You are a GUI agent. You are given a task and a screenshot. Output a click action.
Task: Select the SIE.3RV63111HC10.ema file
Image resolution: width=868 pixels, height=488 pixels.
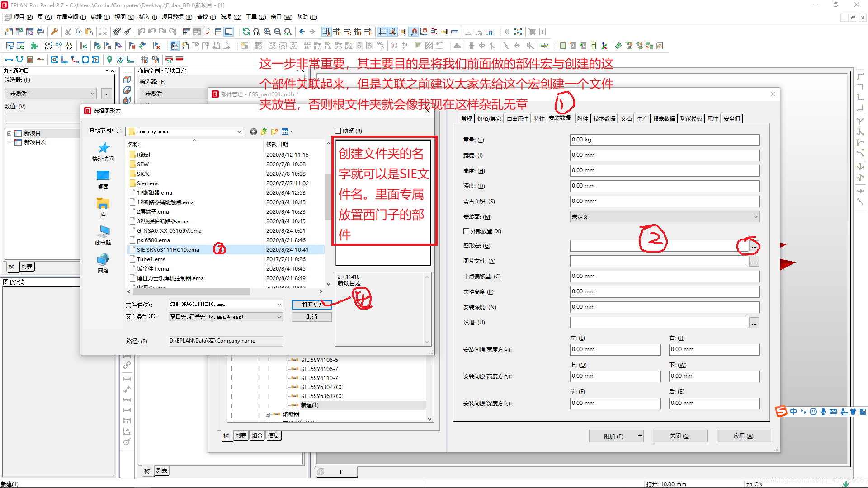coord(168,250)
